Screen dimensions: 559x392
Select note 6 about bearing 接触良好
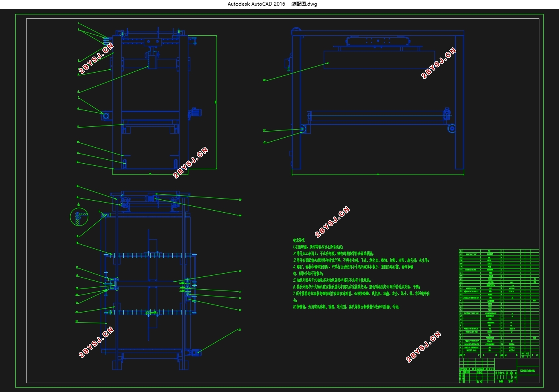(357, 287)
